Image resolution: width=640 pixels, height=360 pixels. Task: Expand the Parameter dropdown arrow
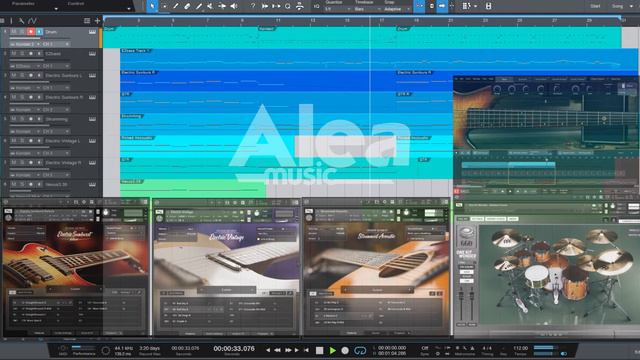[x=56, y=9]
